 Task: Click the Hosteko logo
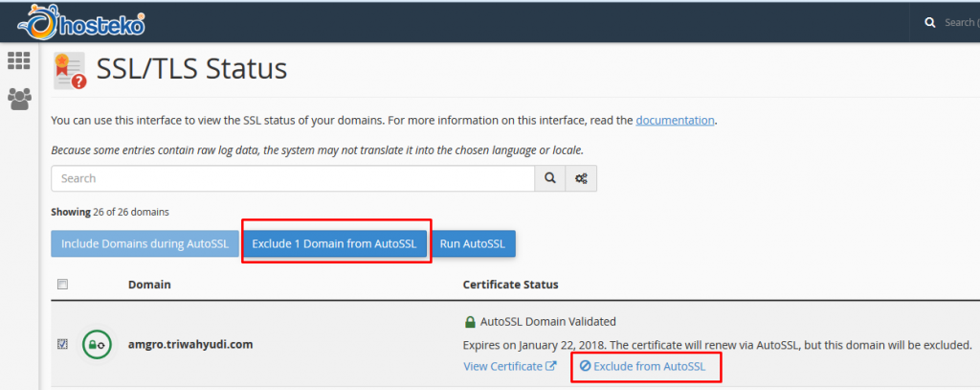point(80,23)
